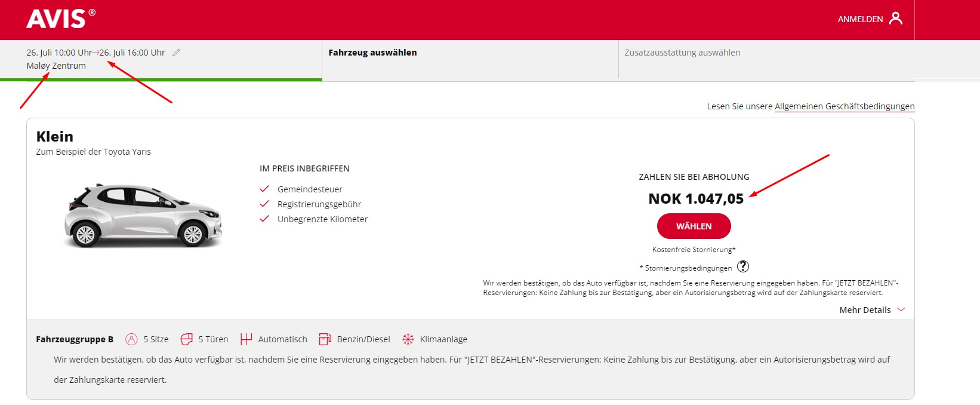Image resolution: width=980 pixels, height=405 pixels.
Task: Click the Benzin/Diesel fuel pump icon
Action: [325, 339]
